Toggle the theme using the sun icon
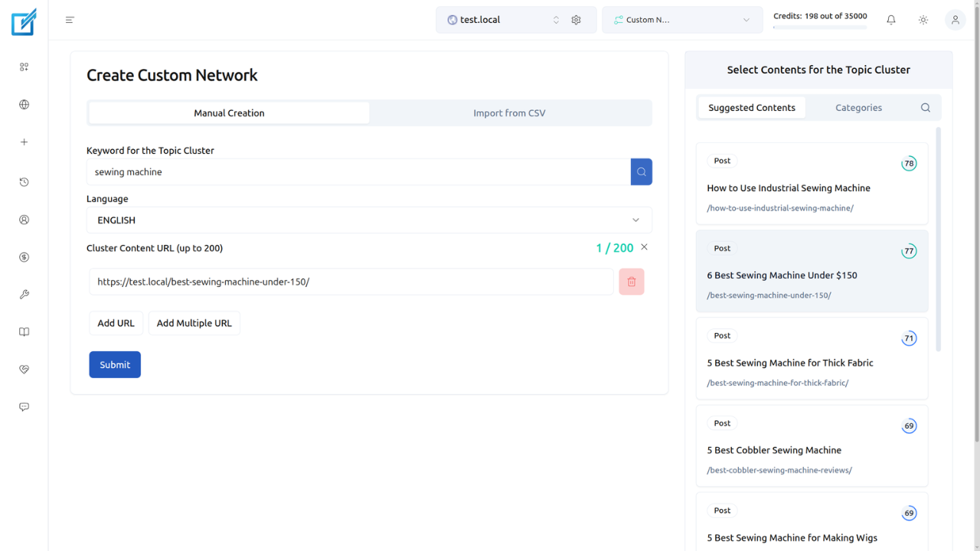980x551 pixels. click(923, 19)
